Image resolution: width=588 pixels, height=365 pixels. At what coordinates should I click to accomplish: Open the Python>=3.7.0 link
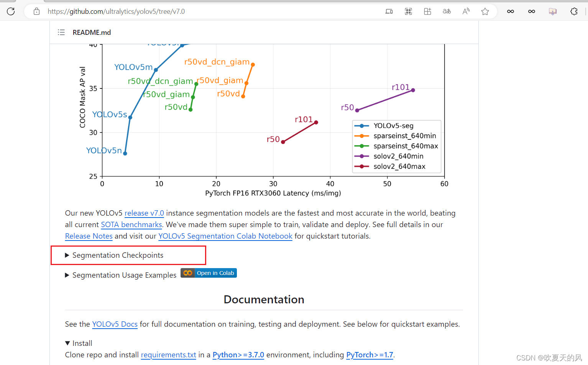tap(238, 355)
